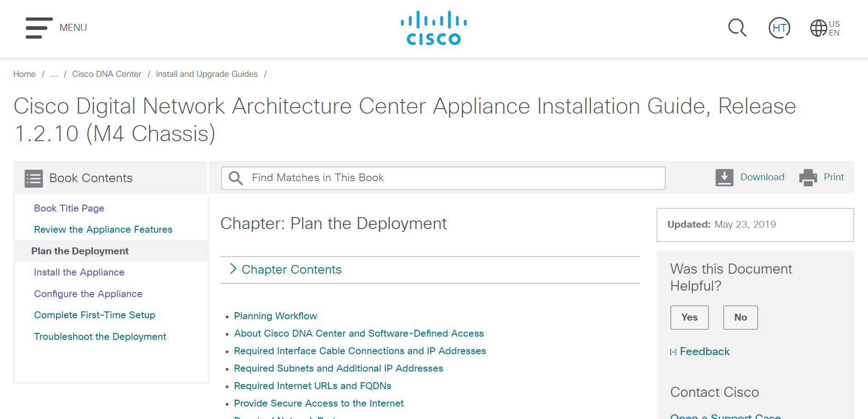Image resolution: width=868 pixels, height=419 pixels.
Task: Click the Updated May 23, 2019 text
Action: tap(721, 224)
